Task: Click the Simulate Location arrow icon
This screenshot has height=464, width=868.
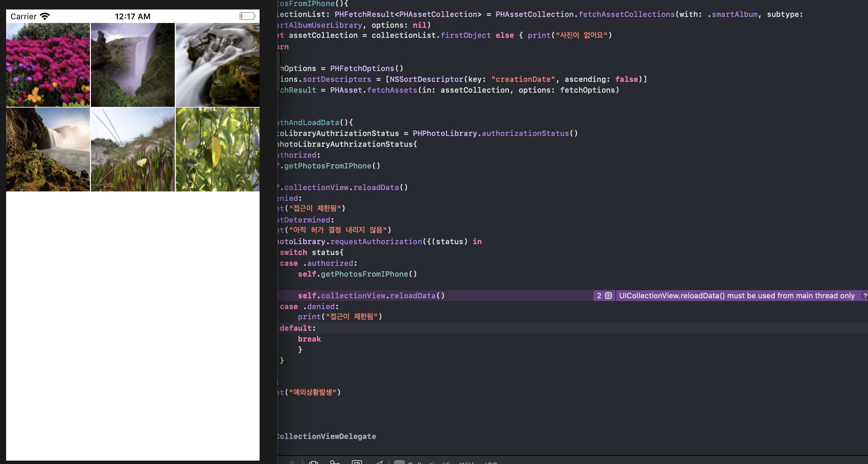Action: [379, 462]
